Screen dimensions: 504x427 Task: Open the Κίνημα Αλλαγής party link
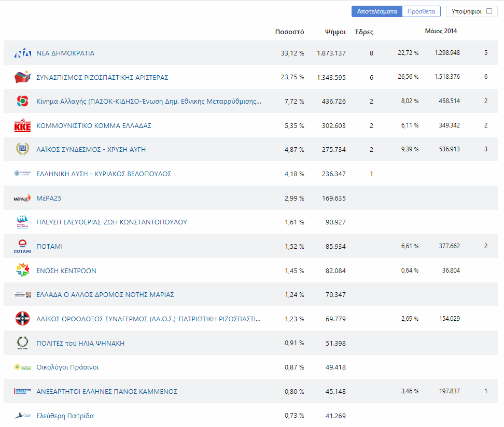149,101
